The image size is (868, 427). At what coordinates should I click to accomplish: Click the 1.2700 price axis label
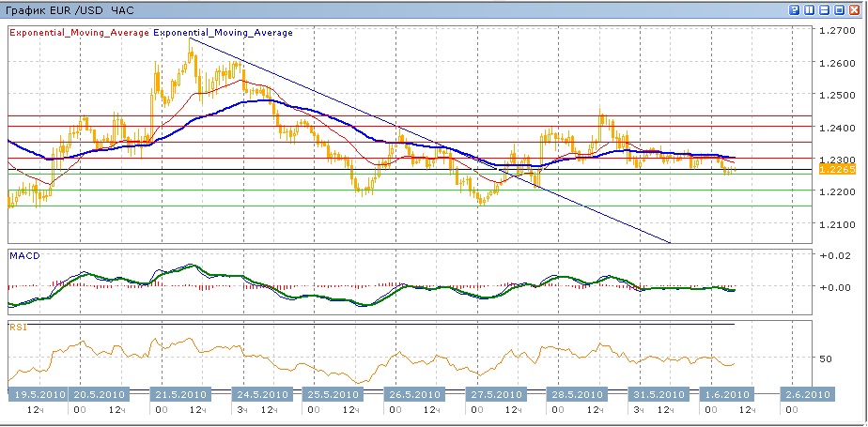tap(836, 31)
